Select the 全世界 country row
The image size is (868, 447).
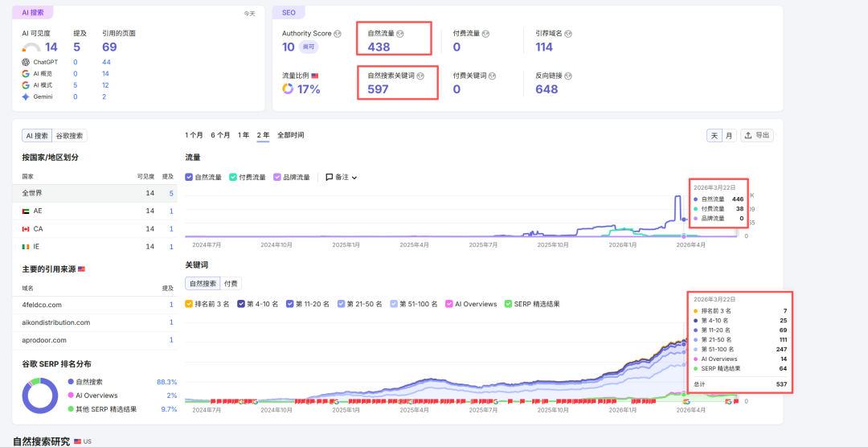95,193
